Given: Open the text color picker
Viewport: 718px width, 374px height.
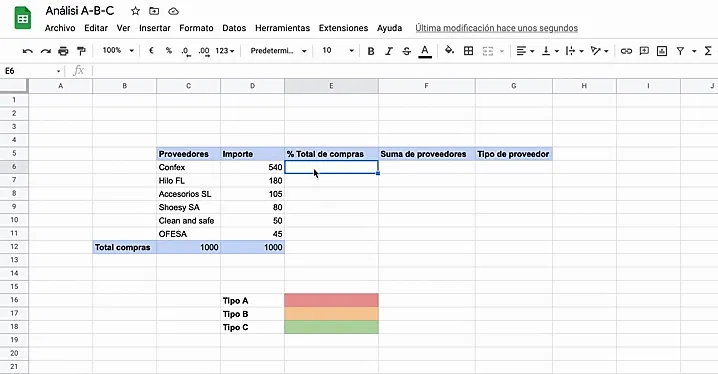Looking at the screenshot, I should tap(425, 51).
